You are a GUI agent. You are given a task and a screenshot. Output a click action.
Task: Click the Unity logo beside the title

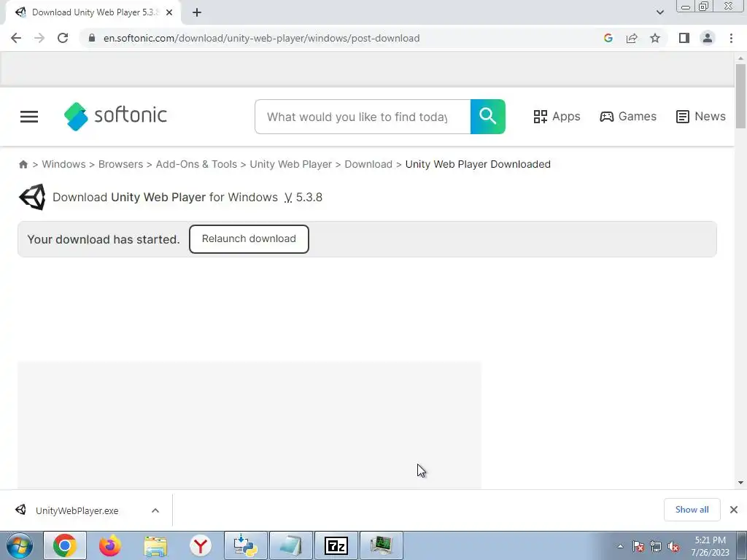coord(32,197)
